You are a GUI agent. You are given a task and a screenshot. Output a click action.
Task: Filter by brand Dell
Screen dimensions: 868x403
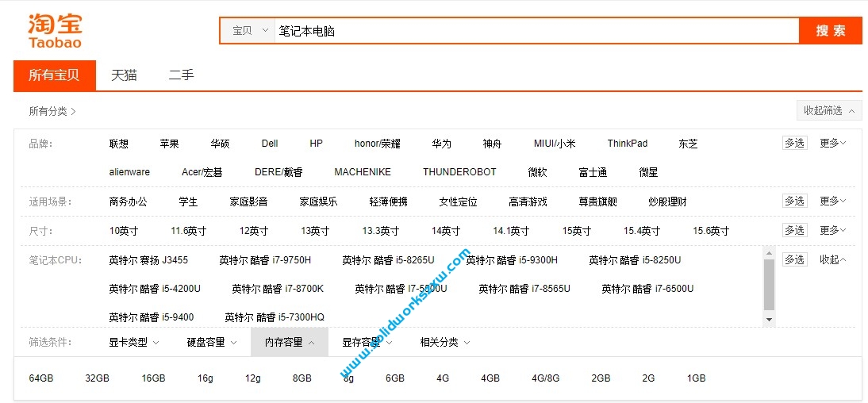pyautogui.click(x=270, y=144)
